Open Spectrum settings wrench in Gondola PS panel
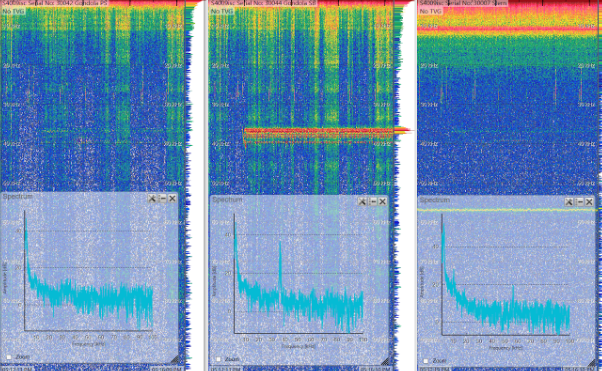Screen dimensions: 602x371 coord(152,198)
